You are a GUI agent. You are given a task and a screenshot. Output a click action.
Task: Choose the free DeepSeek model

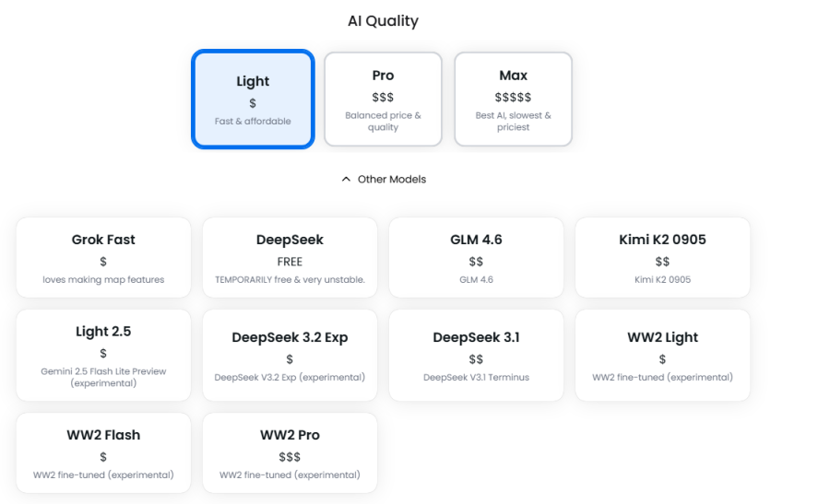tap(290, 257)
